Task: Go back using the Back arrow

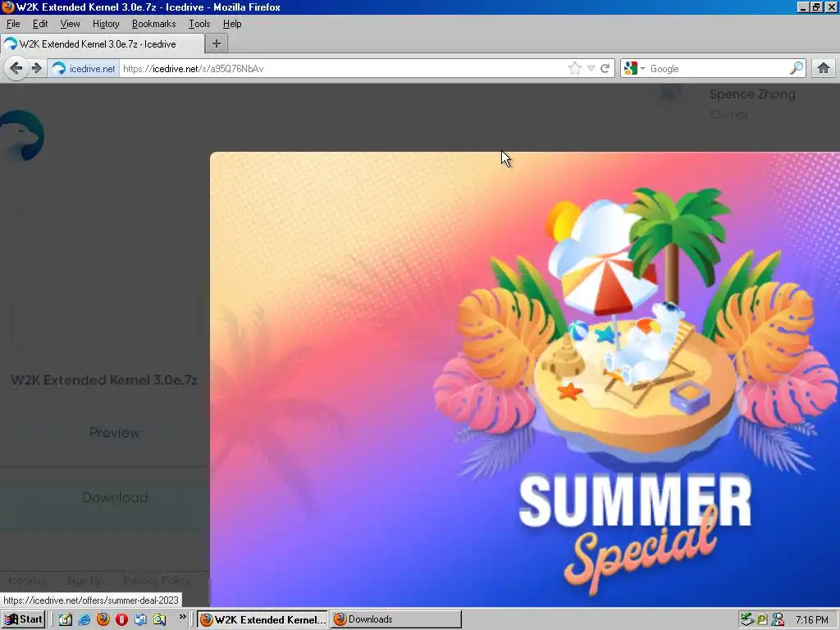Action: click(x=16, y=69)
